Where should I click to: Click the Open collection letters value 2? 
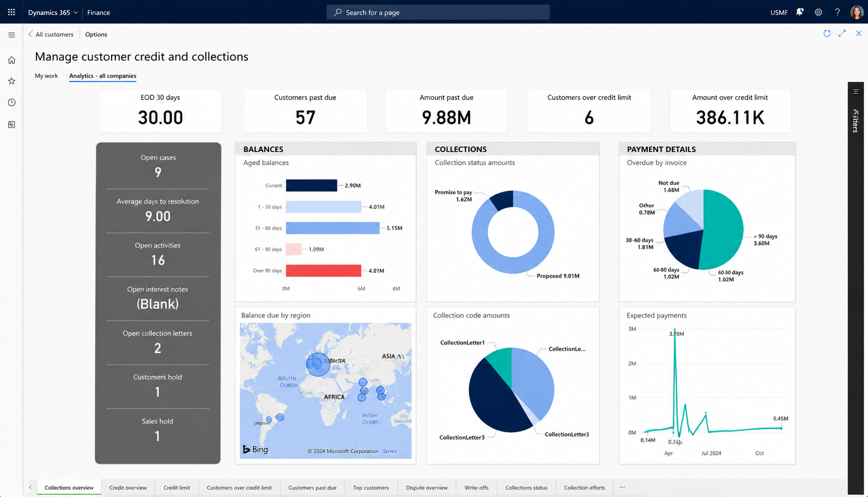[x=158, y=348]
